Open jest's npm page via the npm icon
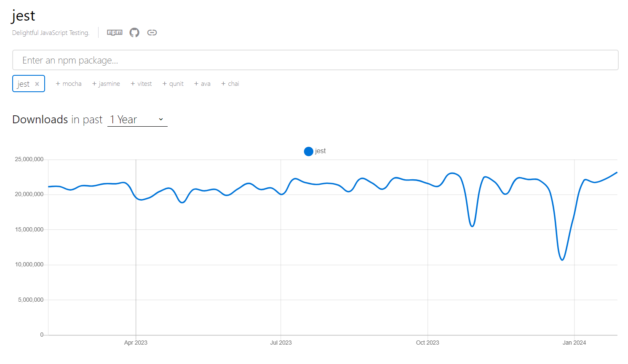Screen dimensions: 628x364 point(114,32)
